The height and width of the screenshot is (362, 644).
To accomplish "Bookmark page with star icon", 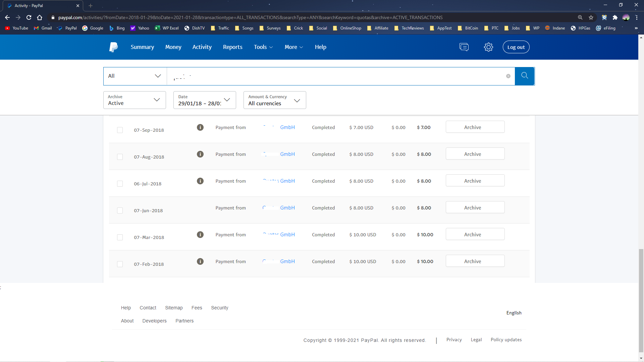I will point(591,17).
